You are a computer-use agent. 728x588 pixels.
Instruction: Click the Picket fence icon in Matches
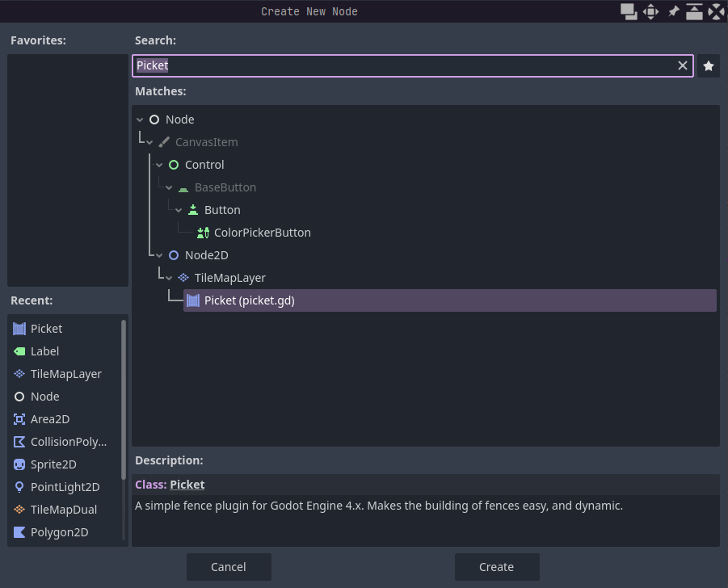[193, 300]
